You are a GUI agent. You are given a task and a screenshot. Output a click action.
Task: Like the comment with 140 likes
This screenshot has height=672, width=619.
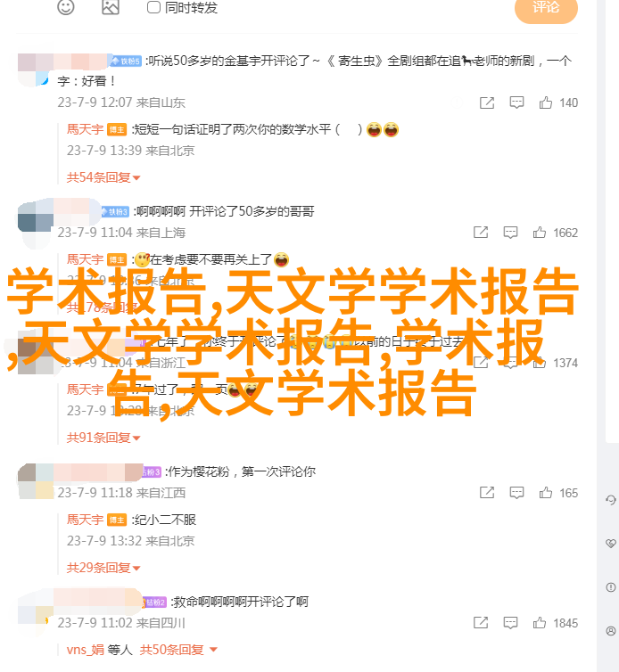coord(546,102)
